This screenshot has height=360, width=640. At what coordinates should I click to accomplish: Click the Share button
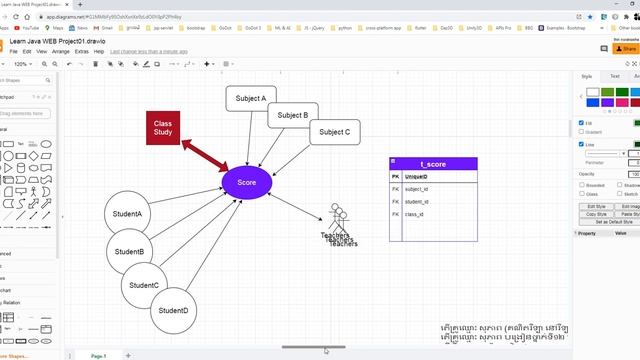pyautogui.click(x=626, y=49)
